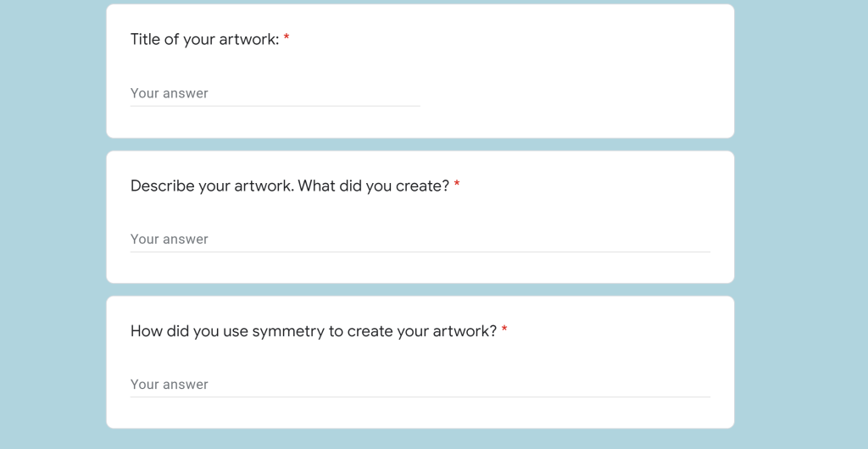Click the required asterisk after "What did you create?"
This screenshot has height=449, width=868.
(x=457, y=186)
